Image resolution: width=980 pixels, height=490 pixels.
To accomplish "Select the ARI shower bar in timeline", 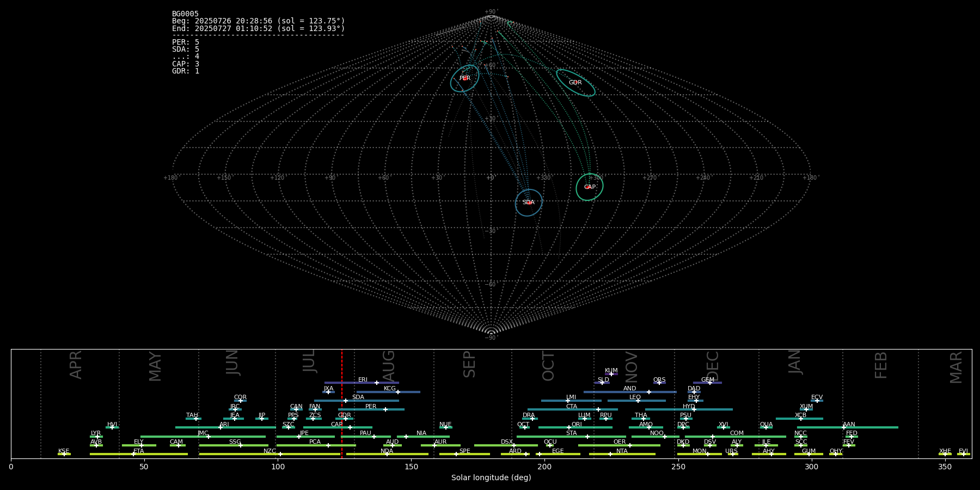I will [225, 427].
